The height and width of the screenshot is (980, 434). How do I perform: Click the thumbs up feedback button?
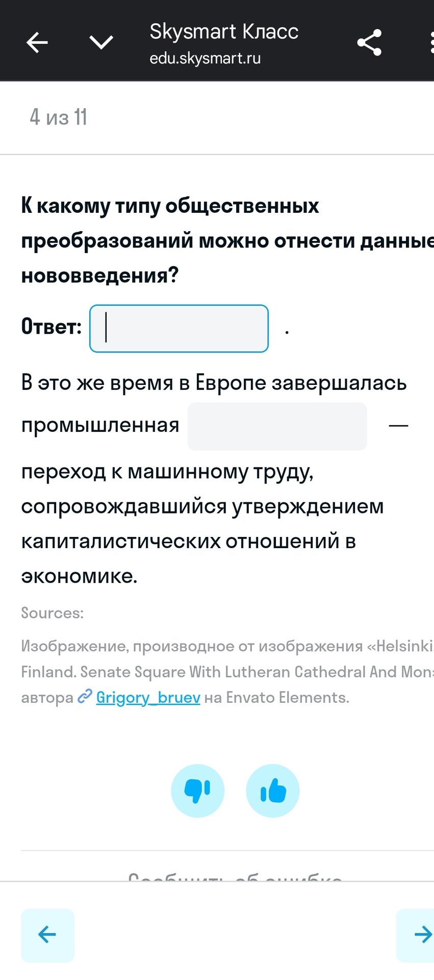(x=273, y=791)
